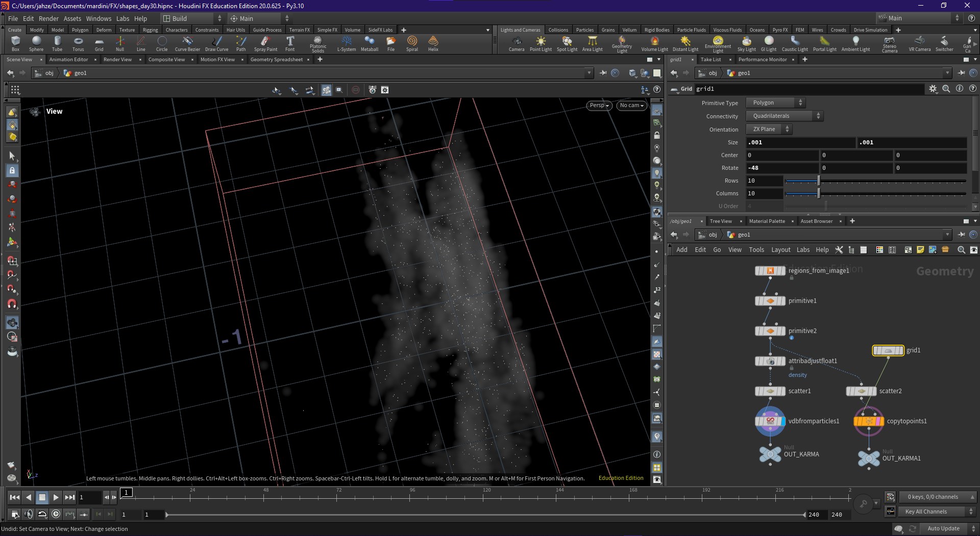Add a Distant Light
This screenshot has height=536, width=980.
point(685,44)
